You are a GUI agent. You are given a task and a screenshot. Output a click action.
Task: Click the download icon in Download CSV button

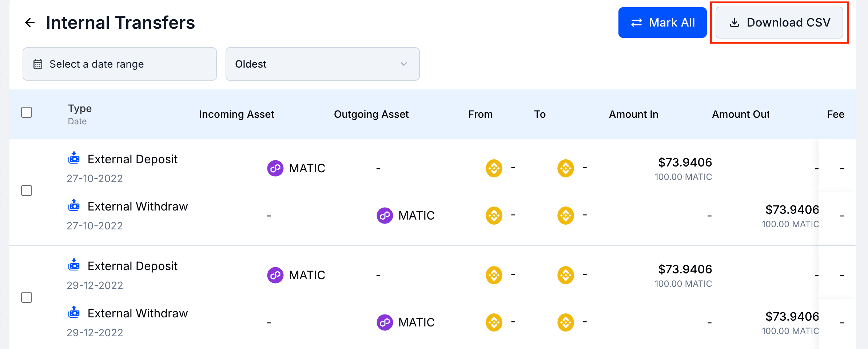(x=734, y=23)
